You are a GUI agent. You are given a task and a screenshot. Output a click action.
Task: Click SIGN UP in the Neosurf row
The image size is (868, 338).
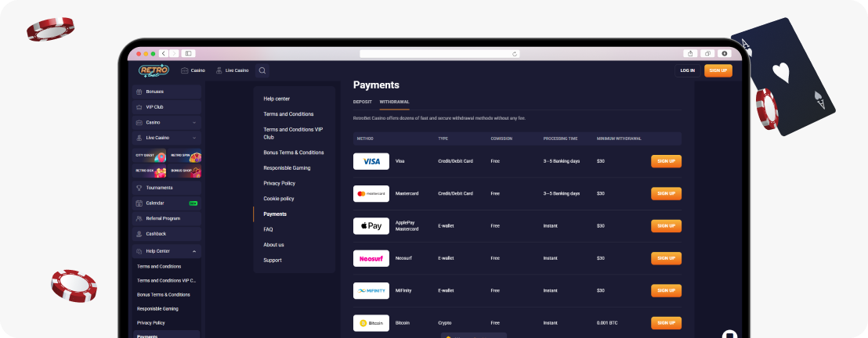click(x=666, y=258)
